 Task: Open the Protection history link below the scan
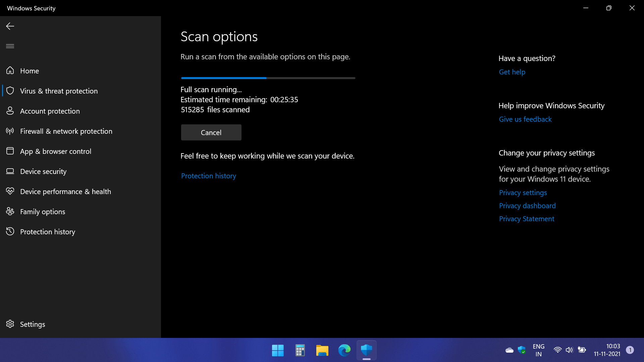coord(208,176)
